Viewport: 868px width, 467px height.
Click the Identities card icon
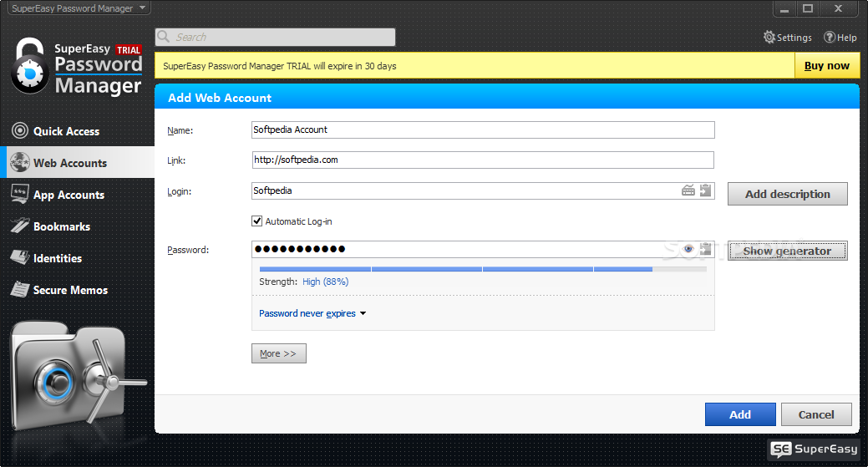pos(20,257)
